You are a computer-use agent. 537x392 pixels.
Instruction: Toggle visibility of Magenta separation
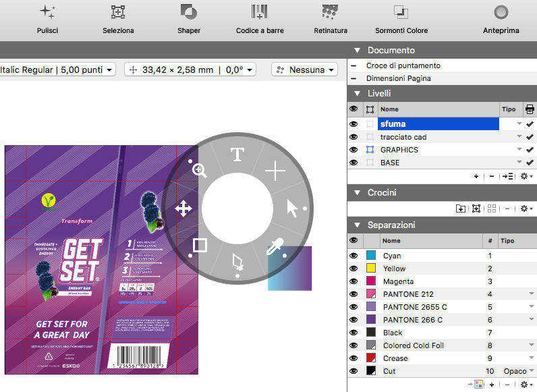[x=354, y=281]
